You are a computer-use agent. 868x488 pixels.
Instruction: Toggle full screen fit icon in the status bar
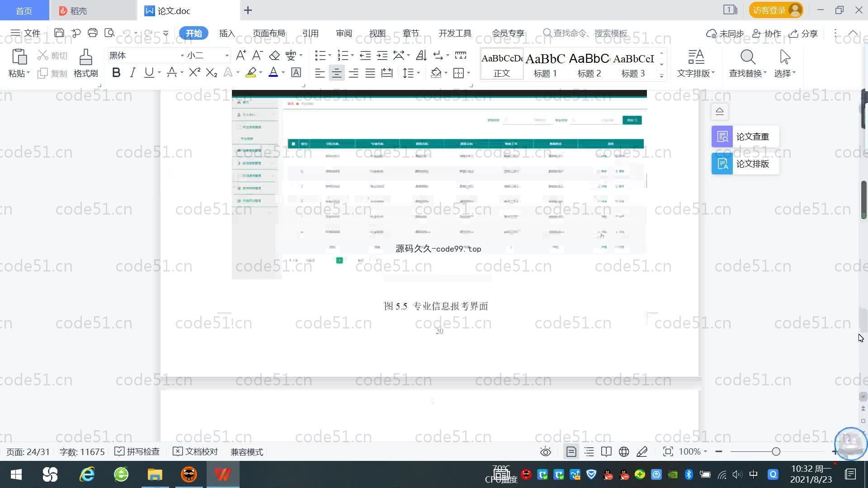coord(668,451)
